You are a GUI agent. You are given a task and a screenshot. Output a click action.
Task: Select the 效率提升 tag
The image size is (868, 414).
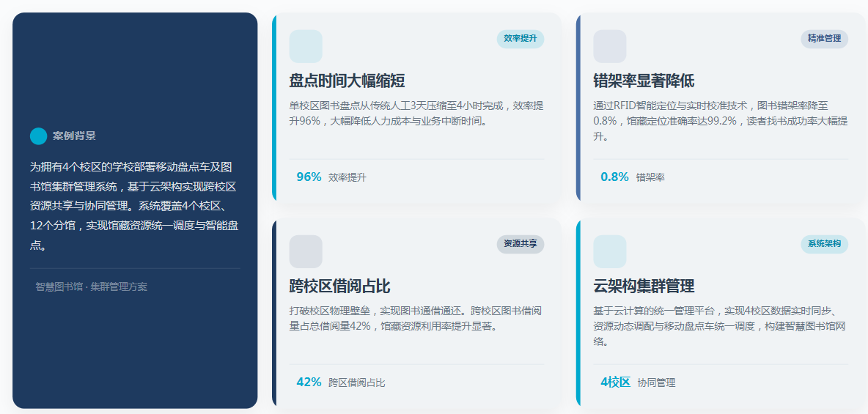520,38
